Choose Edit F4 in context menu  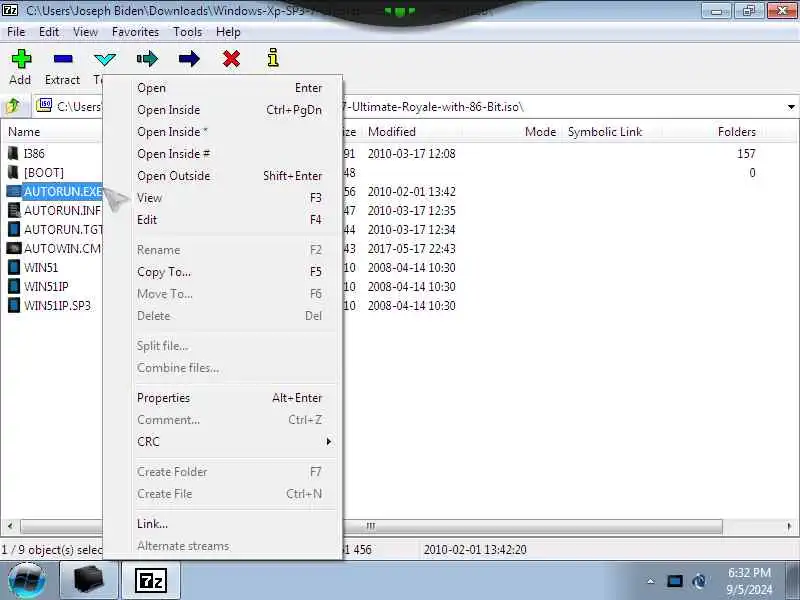[230, 219]
